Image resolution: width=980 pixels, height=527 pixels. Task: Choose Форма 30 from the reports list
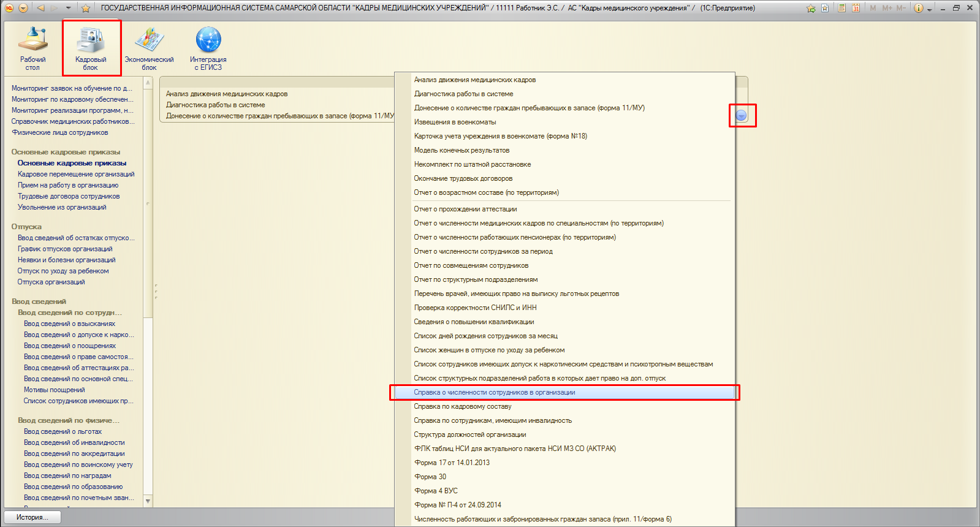click(430, 477)
